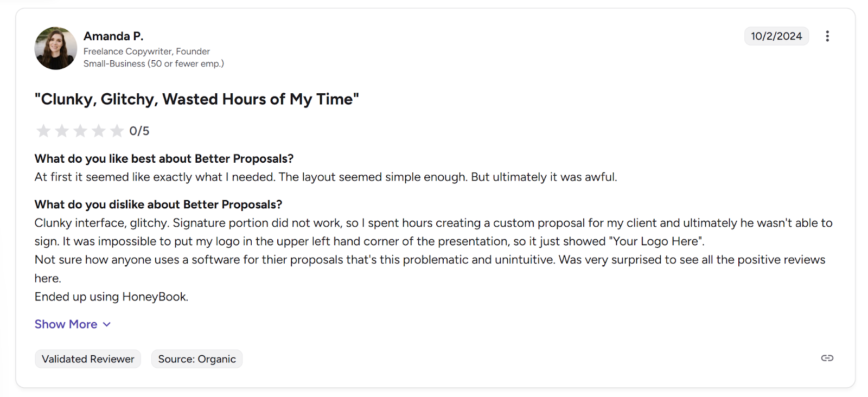Expand the review via Show More

pyautogui.click(x=65, y=324)
